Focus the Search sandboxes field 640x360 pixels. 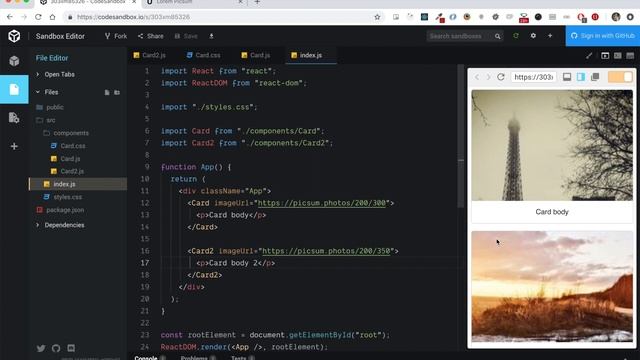click(464, 36)
